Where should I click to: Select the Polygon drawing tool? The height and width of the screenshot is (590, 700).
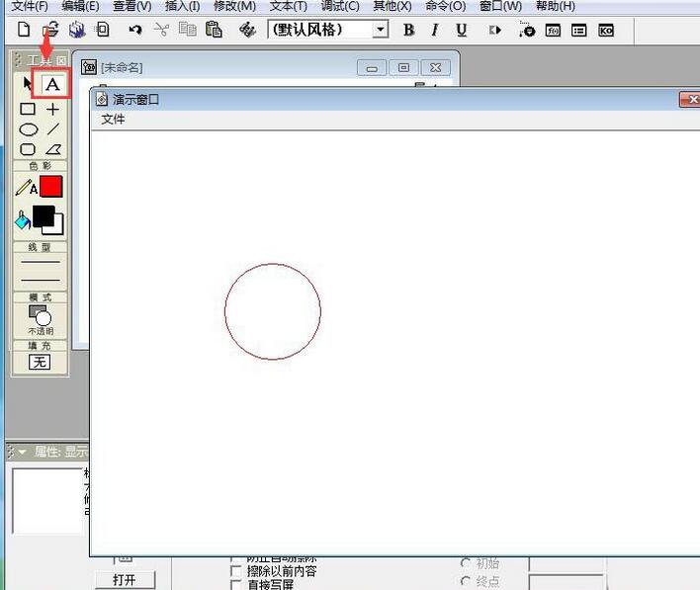tap(53, 149)
